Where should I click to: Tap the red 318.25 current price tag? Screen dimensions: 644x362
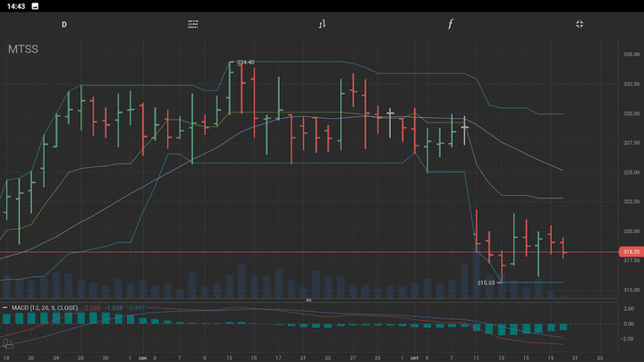coord(631,251)
